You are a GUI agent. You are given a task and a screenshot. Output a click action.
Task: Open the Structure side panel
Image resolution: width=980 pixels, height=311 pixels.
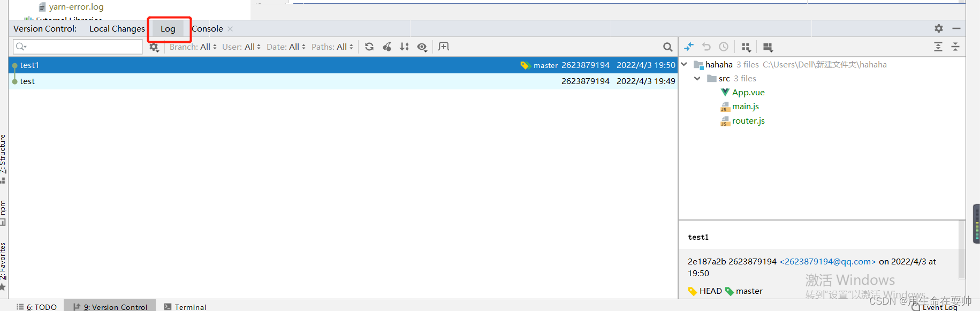3,159
